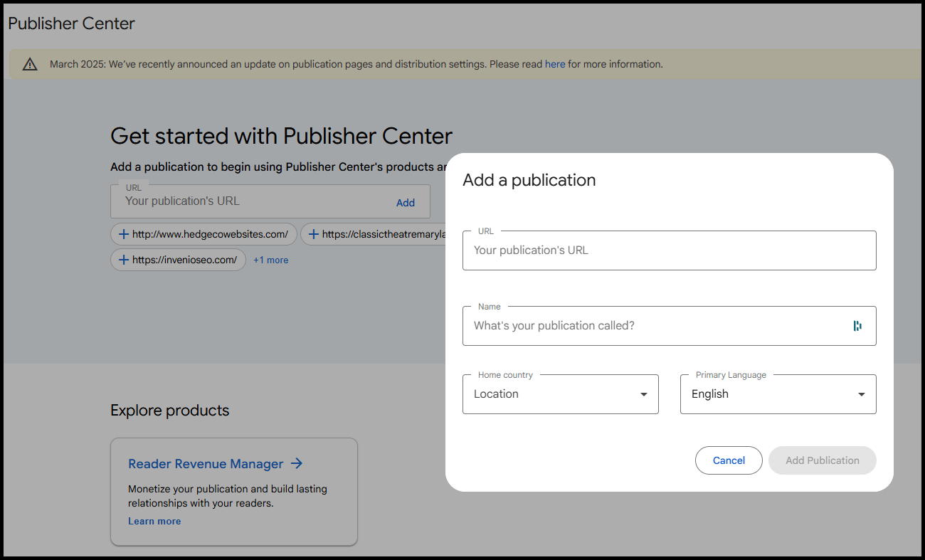Screen dimensions: 925x560
Task: Click the '+1 more' link
Action: [271, 260]
